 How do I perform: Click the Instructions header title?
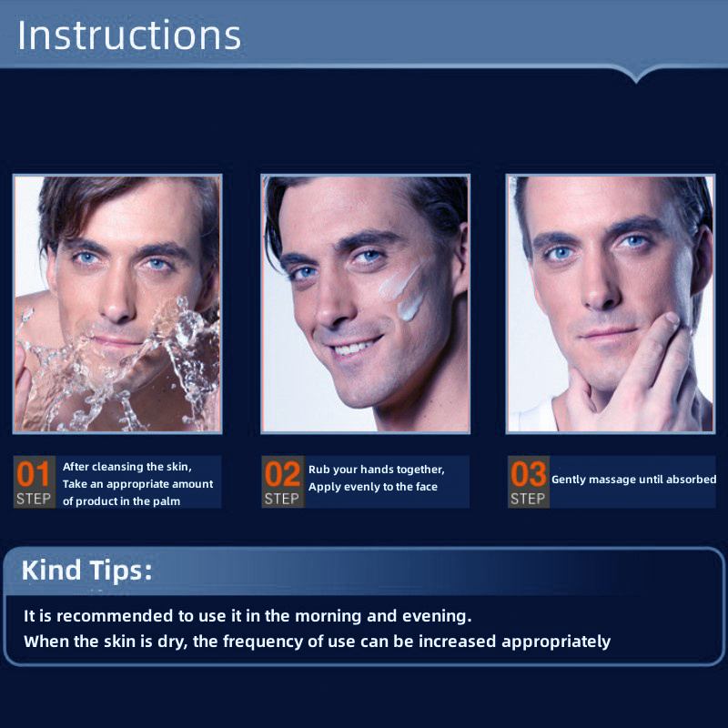(129, 35)
